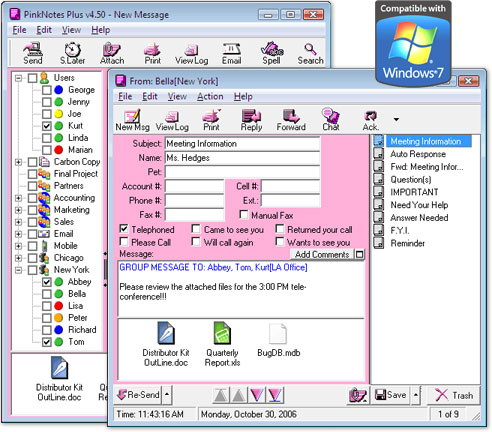
Task: Open the Quarterly Report.xls attachment
Action: coord(222,344)
